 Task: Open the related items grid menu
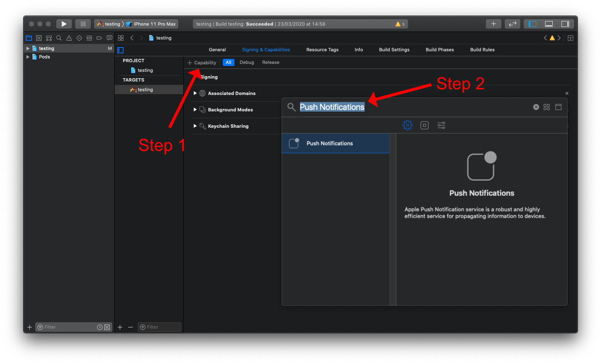(x=121, y=38)
